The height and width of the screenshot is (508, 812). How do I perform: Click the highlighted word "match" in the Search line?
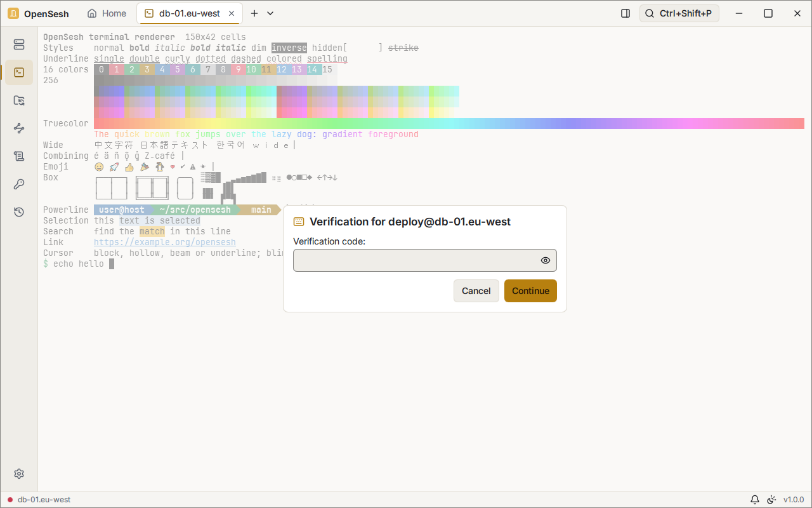coord(152,231)
